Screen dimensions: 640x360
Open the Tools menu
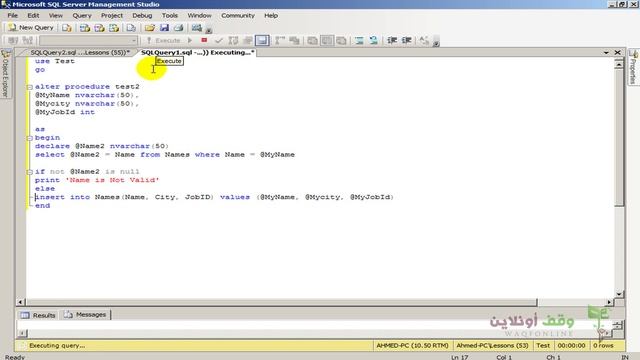pos(170,16)
